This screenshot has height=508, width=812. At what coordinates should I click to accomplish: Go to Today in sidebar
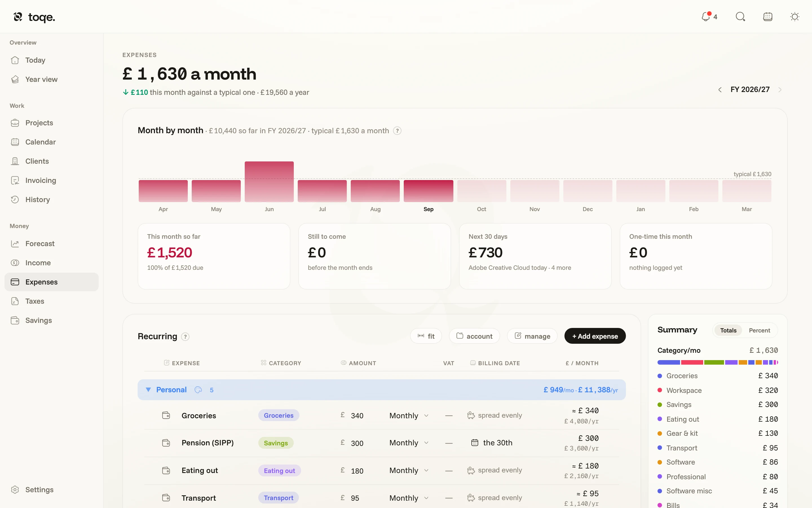click(51, 60)
